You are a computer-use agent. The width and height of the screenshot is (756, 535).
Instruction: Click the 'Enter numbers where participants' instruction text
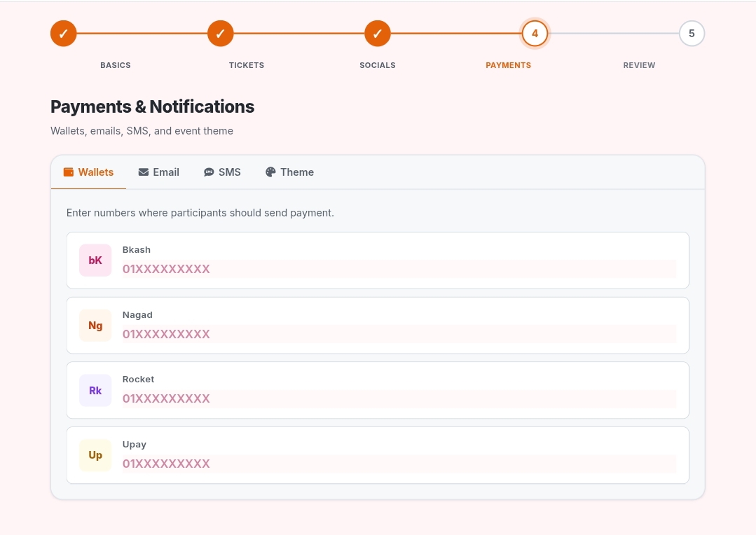(x=200, y=213)
